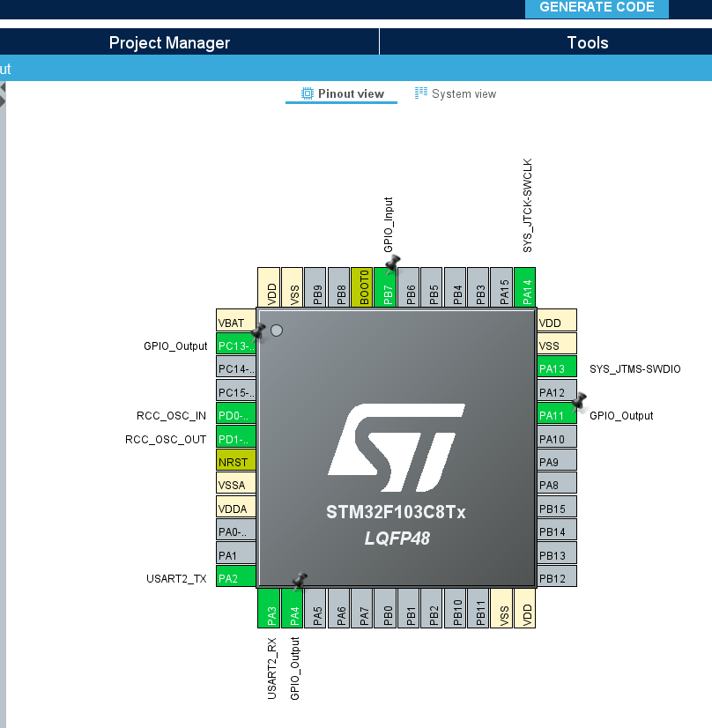Select pin PB14 on the right side
Screen dimensions: 712x728
point(557,531)
